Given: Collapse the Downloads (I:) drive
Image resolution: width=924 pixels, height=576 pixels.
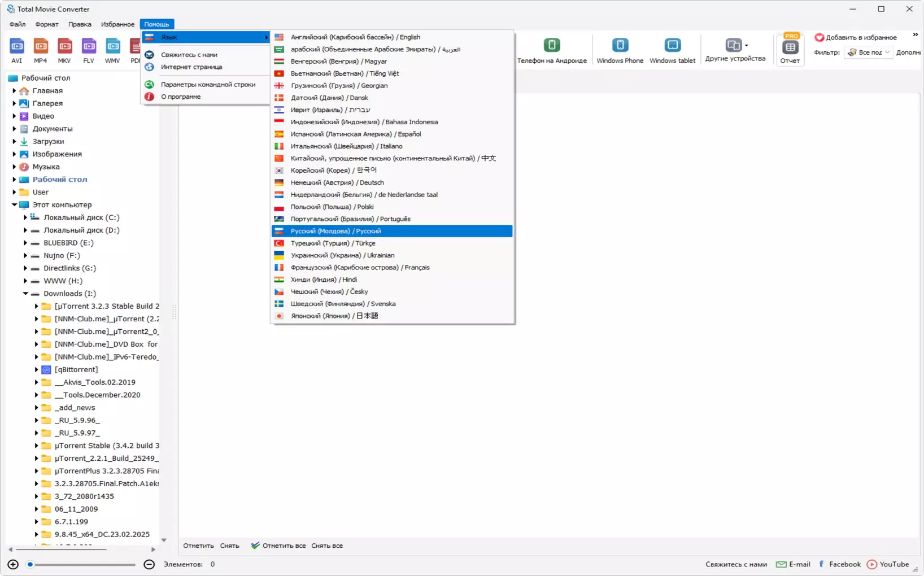Looking at the screenshot, I should 25,294.
